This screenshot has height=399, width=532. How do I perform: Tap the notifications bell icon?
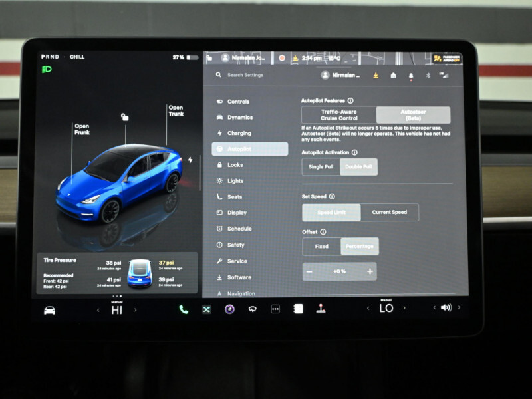click(x=411, y=76)
